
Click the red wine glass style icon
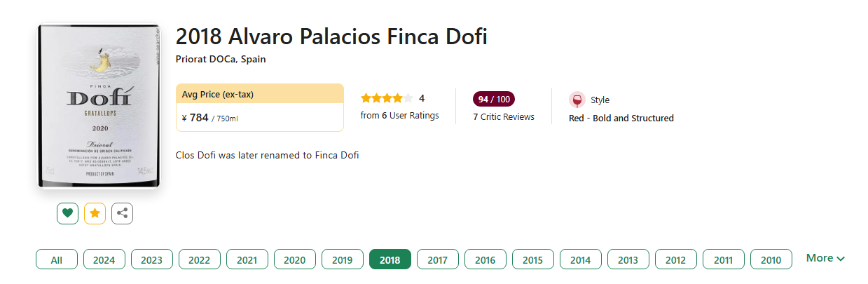point(577,100)
